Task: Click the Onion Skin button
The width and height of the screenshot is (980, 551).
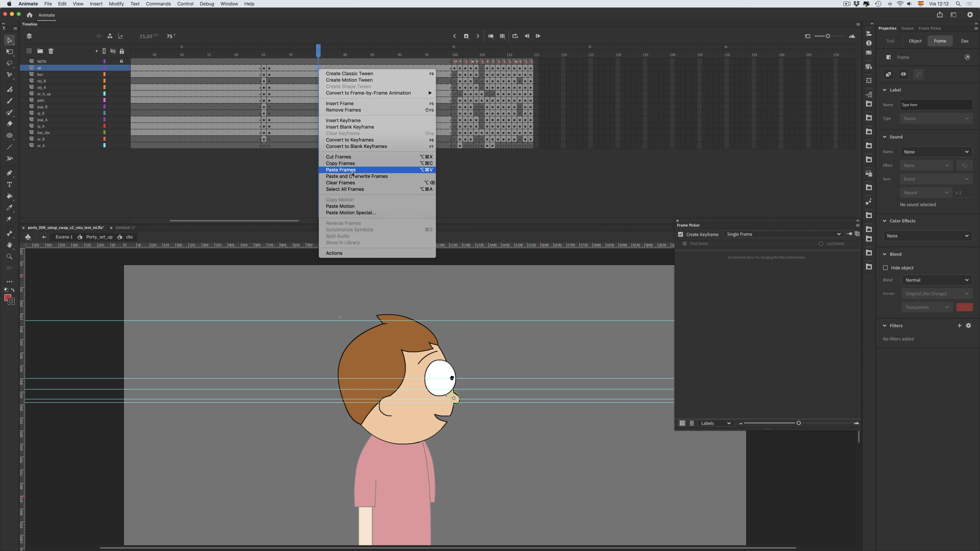Action: pos(491,36)
